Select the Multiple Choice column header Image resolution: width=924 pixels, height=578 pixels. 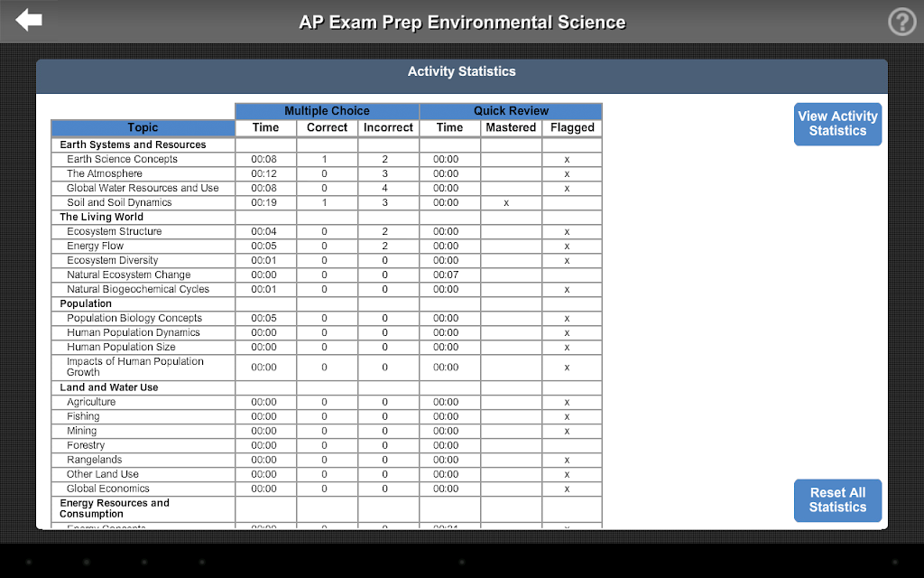[x=327, y=111]
